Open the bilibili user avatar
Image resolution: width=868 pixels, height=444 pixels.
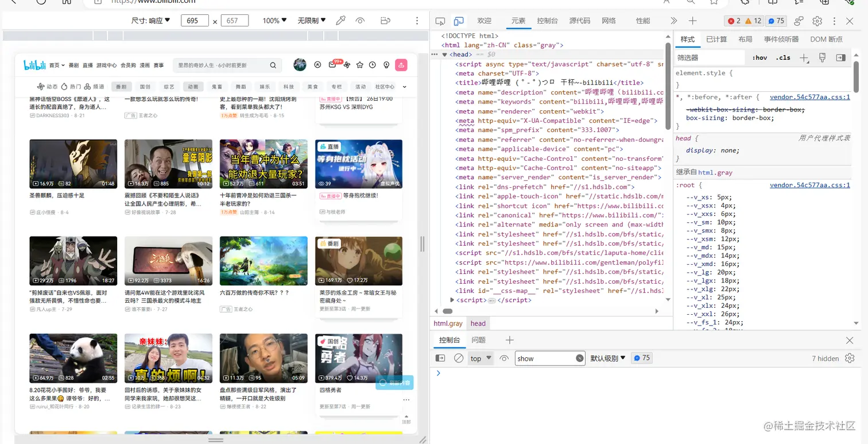(300, 65)
